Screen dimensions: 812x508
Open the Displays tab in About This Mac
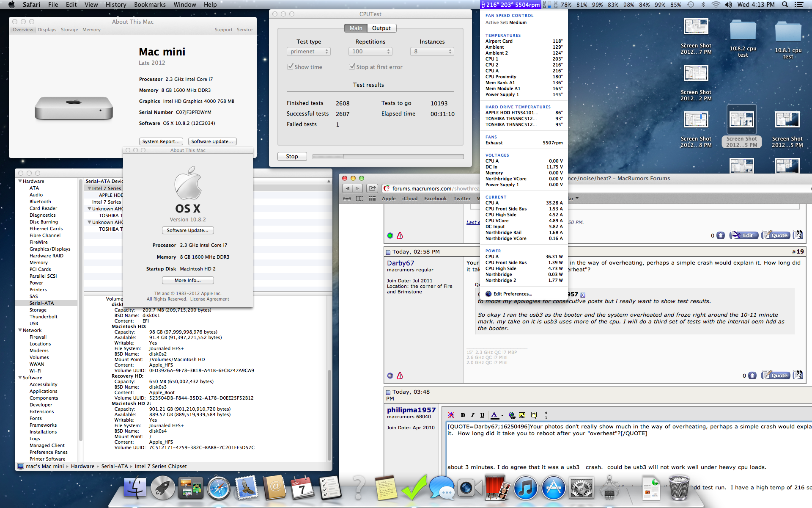coord(47,30)
